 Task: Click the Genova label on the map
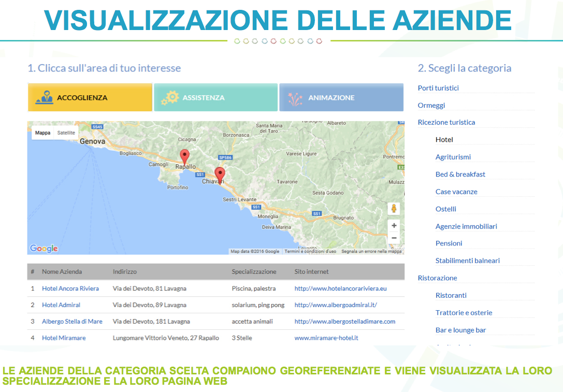coord(92,141)
